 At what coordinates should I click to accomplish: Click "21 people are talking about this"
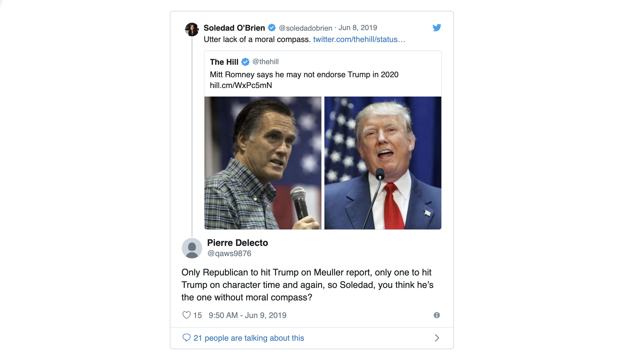click(249, 338)
